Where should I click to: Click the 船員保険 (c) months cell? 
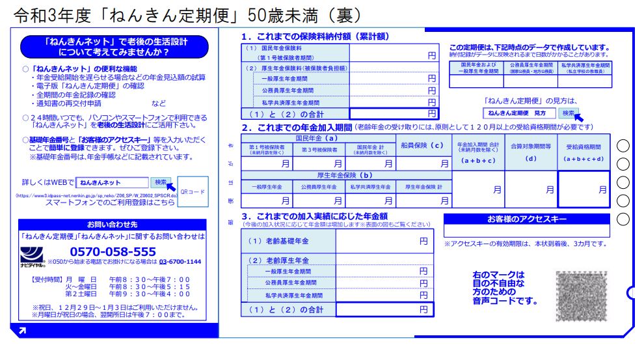pos(424,163)
